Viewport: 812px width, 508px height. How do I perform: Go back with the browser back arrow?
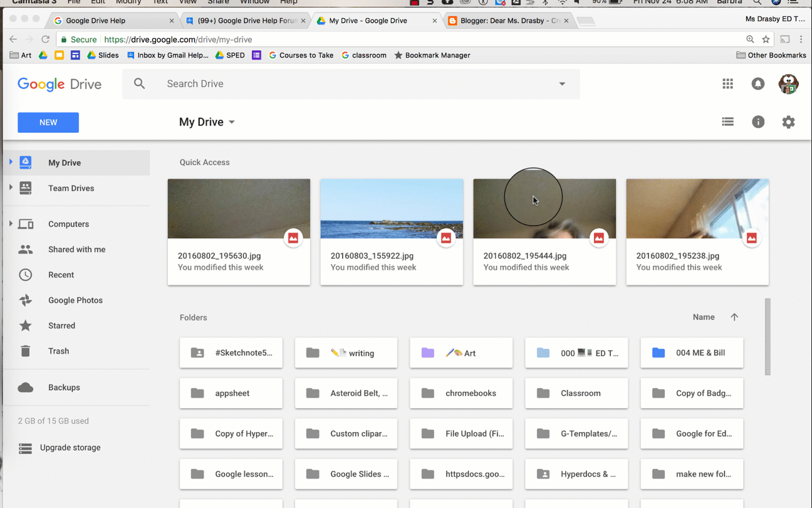coord(13,39)
